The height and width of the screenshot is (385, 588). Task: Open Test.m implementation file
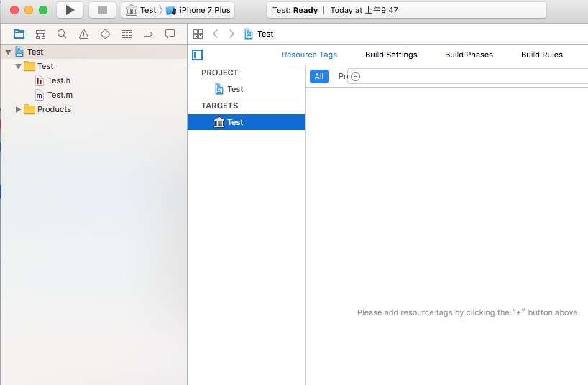(93, 96)
